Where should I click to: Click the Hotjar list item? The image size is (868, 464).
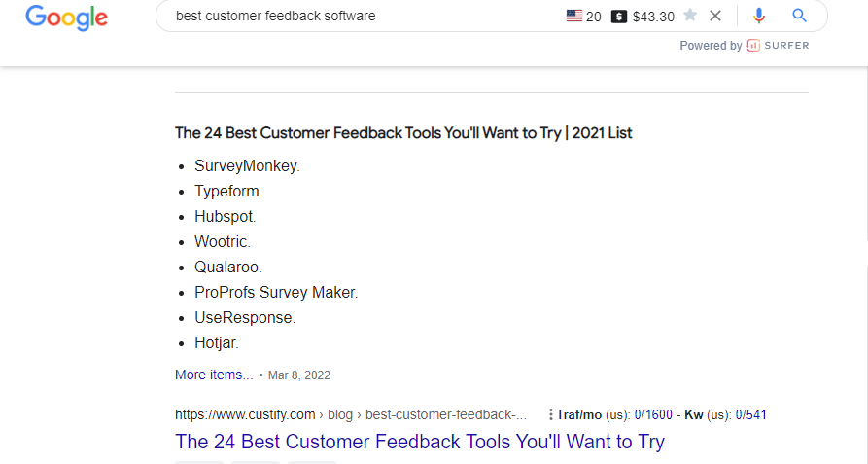click(x=216, y=343)
